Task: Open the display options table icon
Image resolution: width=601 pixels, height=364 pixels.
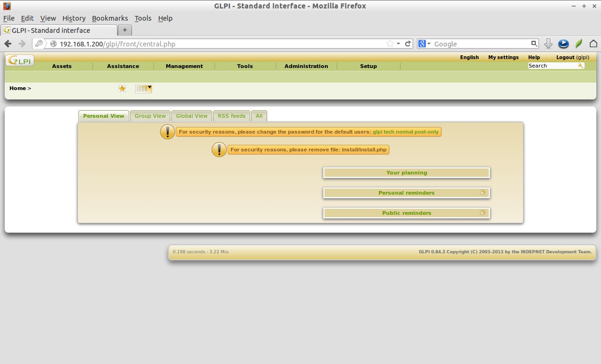Action: pyautogui.click(x=143, y=89)
